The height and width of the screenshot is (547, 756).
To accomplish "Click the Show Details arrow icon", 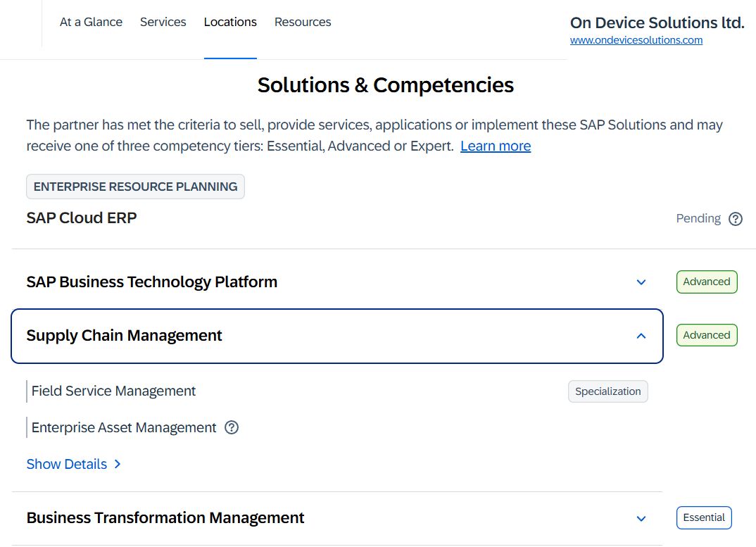I will click(118, 464).
